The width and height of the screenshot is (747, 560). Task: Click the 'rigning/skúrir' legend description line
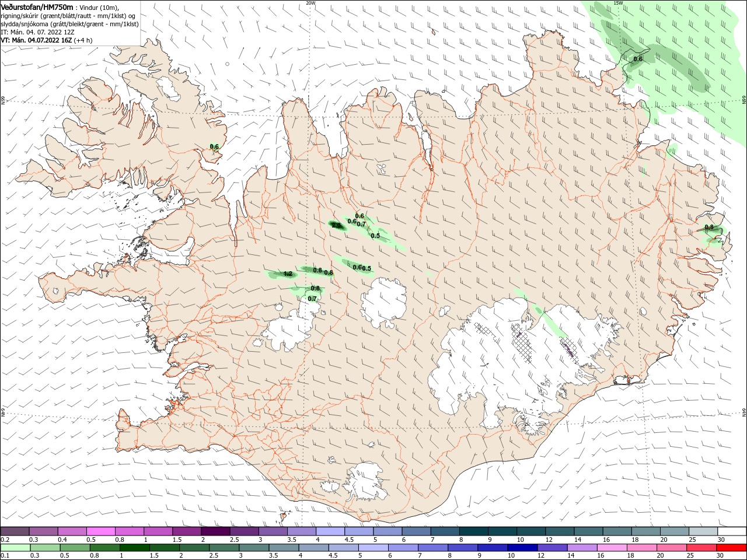pyautogui.click(x=68, y=16)
